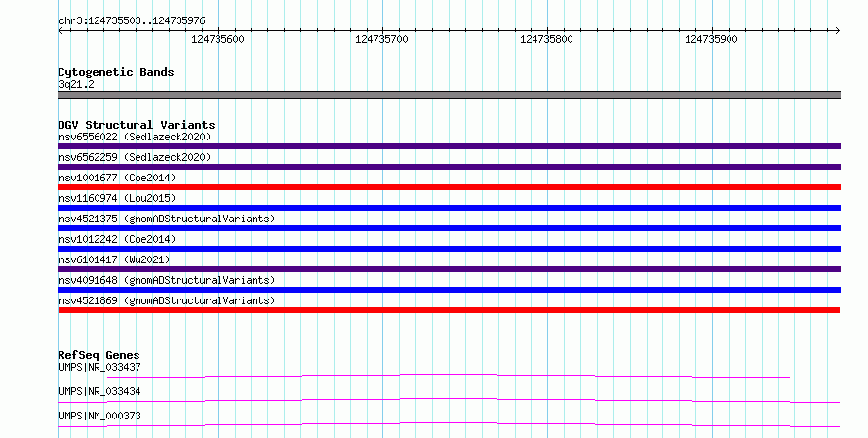Screen dimensions: 868x438
Task: Click ruler position label 124735600
Action: [x=217, y=39]
